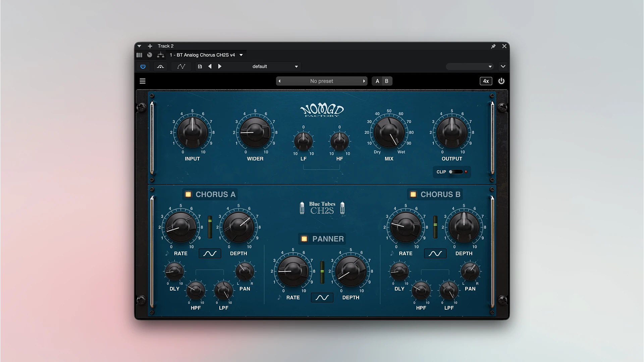644x362 pixels.
Task: Open the No preset selector
Action: point(322,81)
